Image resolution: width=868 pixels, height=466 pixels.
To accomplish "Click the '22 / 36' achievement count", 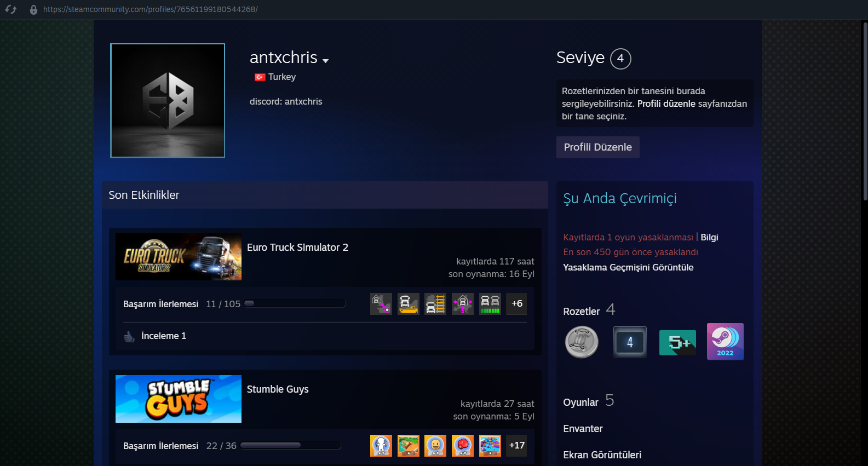I will pos(221,446).
